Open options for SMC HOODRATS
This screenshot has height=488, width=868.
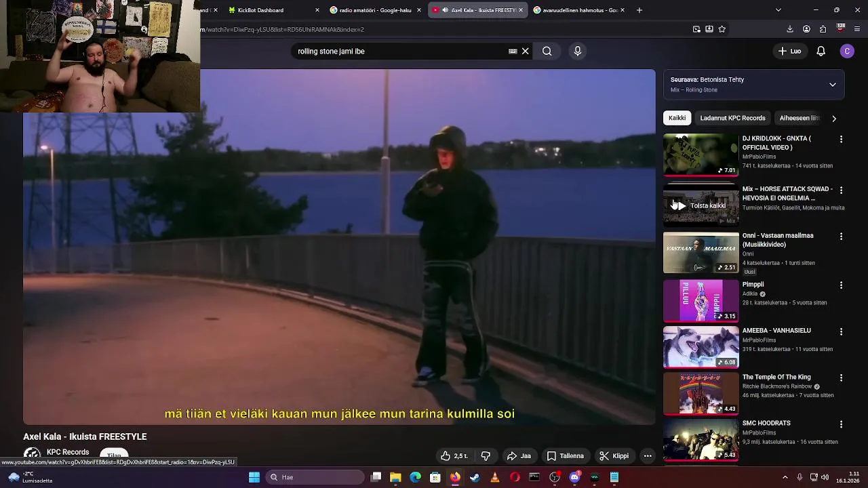point(841,424)
